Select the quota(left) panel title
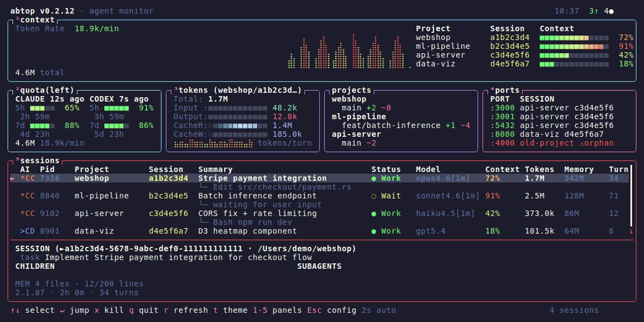The height and width of the screenshot is (322, 644). 45,90
